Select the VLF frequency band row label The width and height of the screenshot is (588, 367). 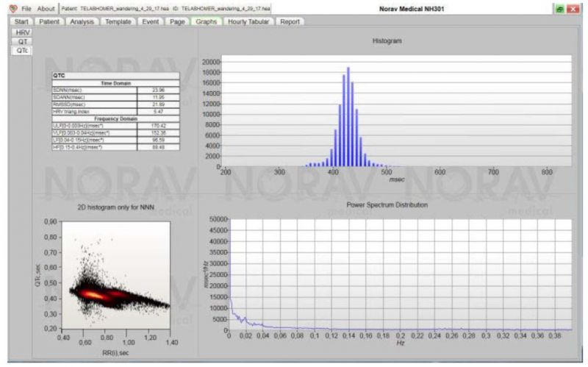click(95, 133)
